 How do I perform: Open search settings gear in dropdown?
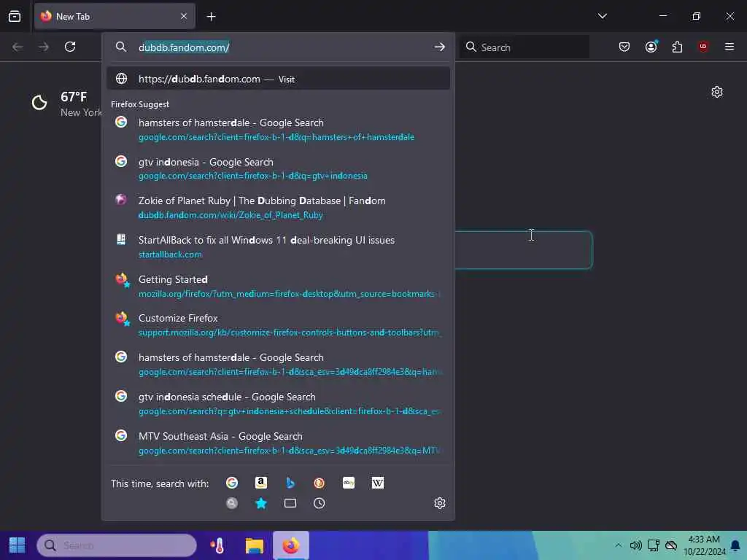(440, 503)
